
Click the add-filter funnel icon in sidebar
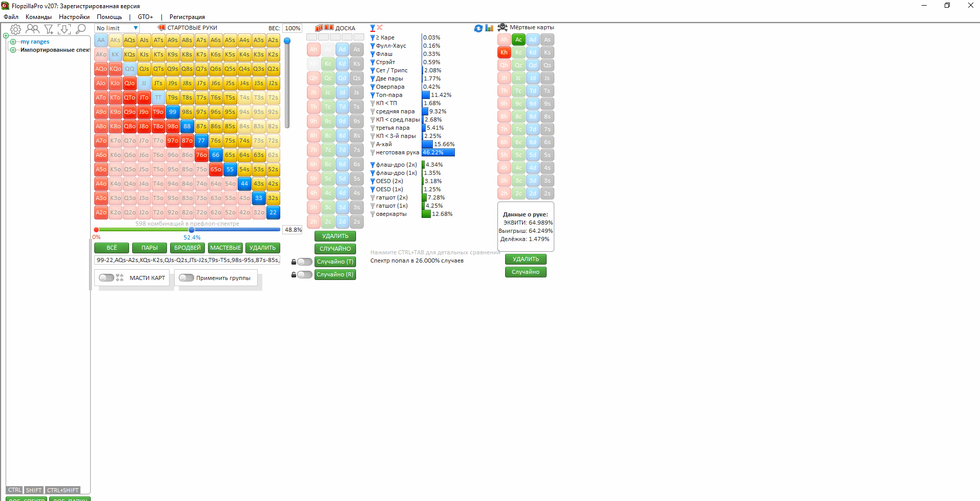click(x=49, y=29)
